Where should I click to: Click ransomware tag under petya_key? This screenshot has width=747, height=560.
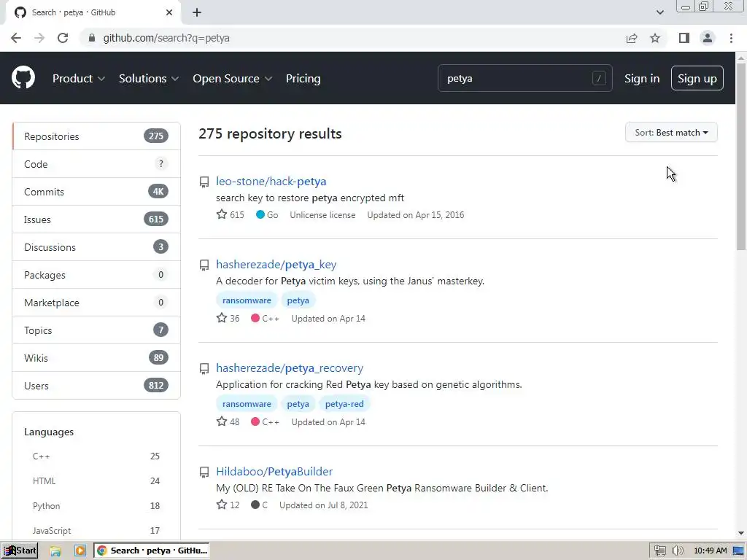(x=247, y=300)
